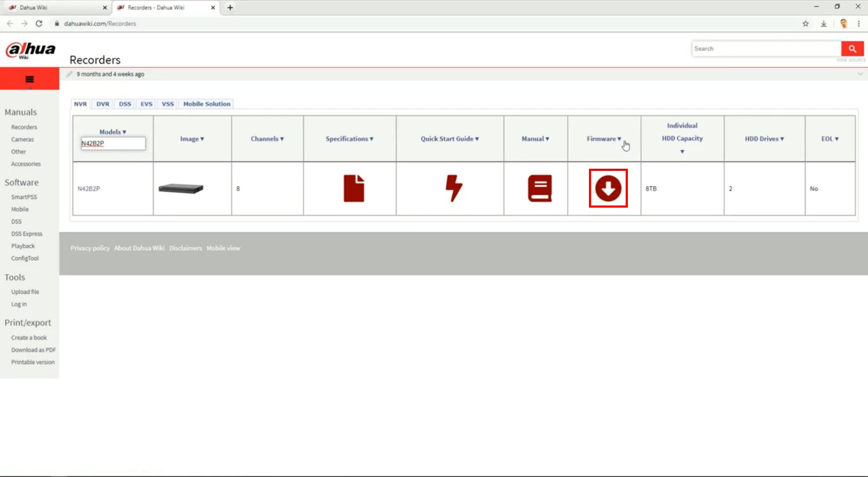The height and width of the screenshot is (477, 868).
Task: Switch to the DVR tab
Action: (x=103, y=104)
